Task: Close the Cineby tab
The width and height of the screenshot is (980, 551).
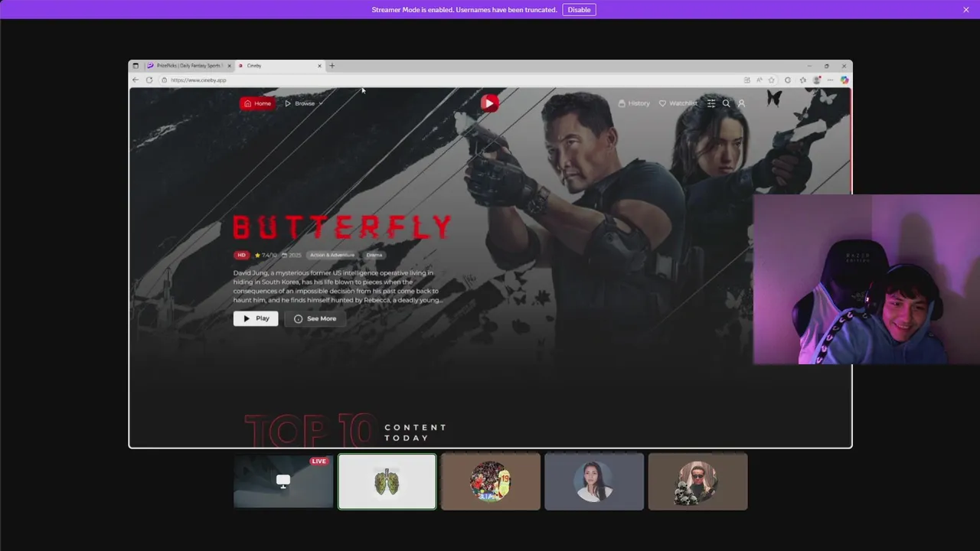Action: [319, 66]
